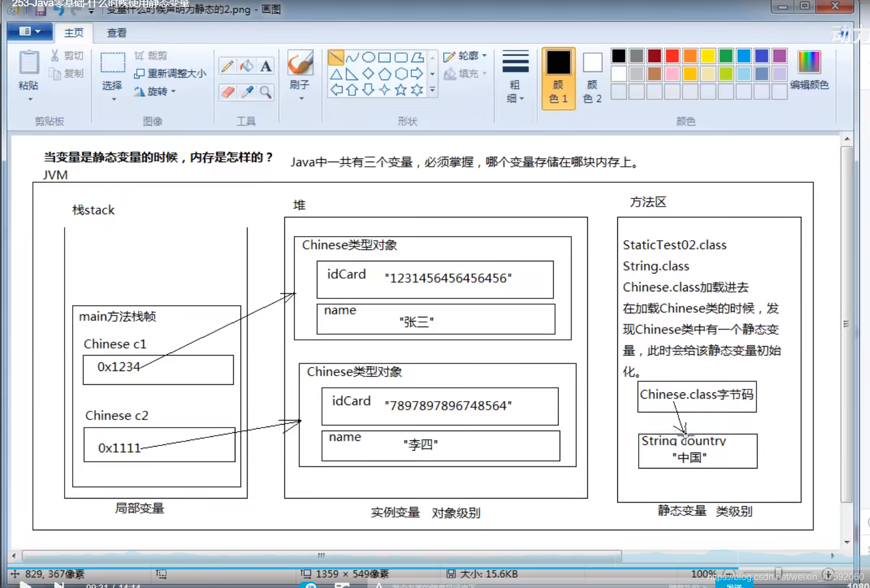The width and height of the screenshot is (870, 588).
Task: Select the Magnifier tool
Action: click(265, 92)
